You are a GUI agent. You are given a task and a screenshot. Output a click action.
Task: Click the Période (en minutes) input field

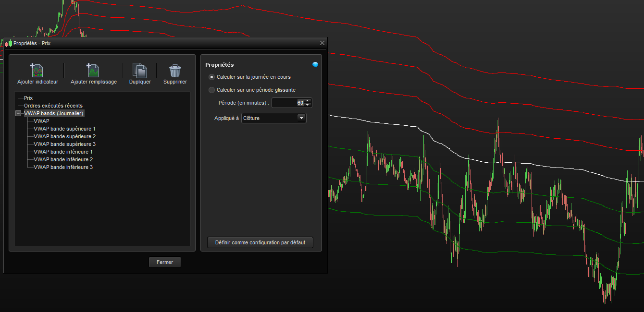point(288,103)
